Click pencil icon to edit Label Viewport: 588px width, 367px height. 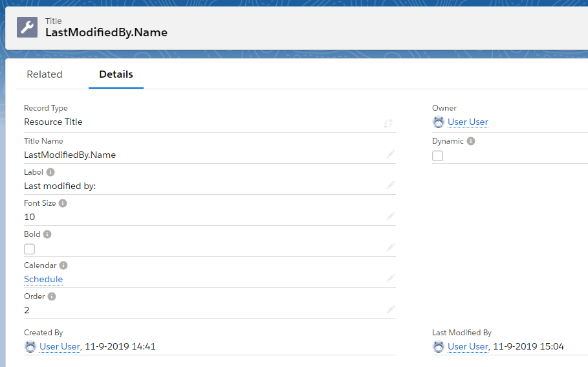tap(390, 185)
